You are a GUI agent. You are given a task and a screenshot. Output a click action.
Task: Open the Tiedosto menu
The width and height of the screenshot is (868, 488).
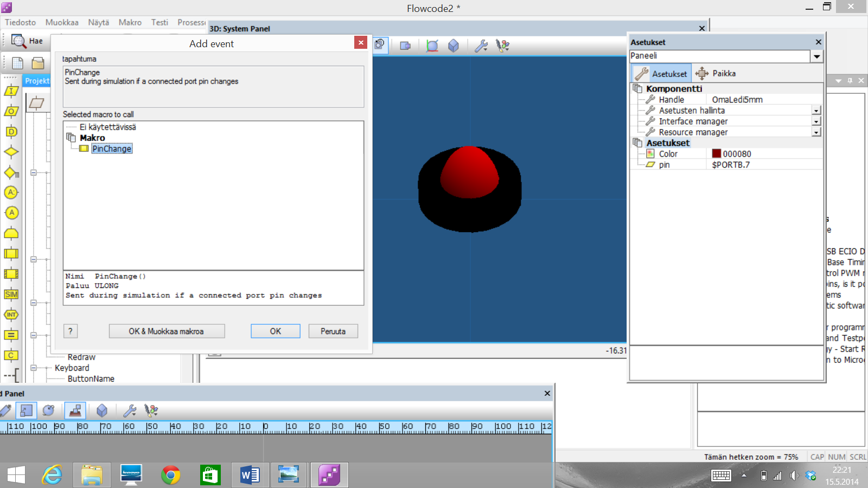21,22
